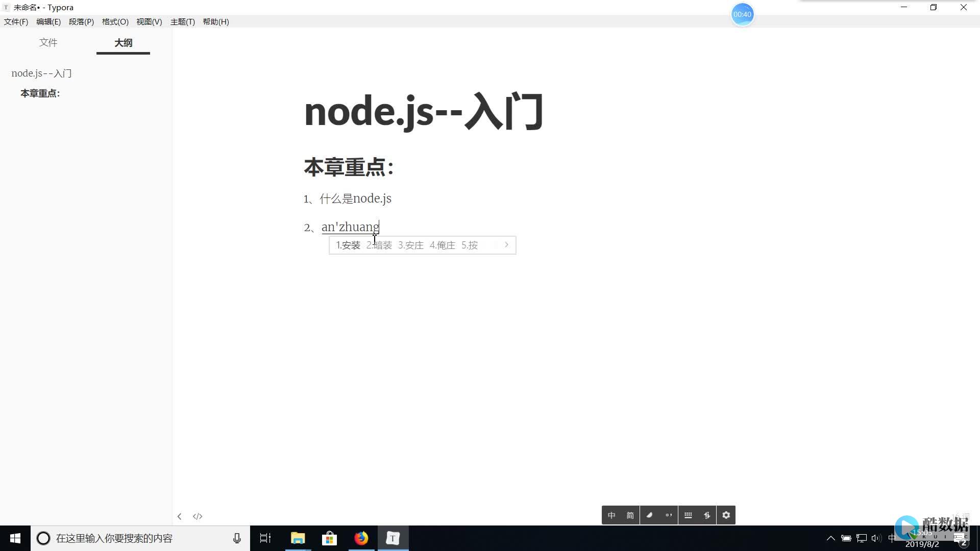This screenshot has height=551, width=980.
Task: Collapse the sidebar with the left chevron
Action: click(x=179, y=516)
